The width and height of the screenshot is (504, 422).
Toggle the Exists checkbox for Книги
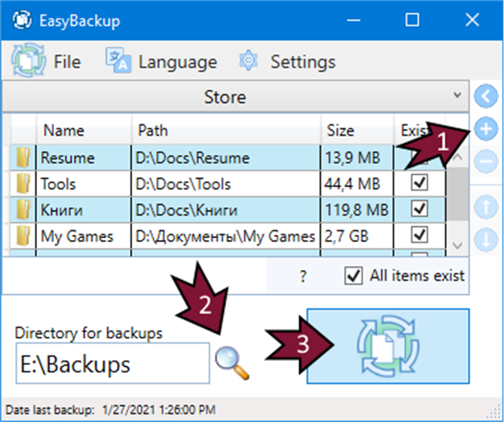tap(419, 209)
